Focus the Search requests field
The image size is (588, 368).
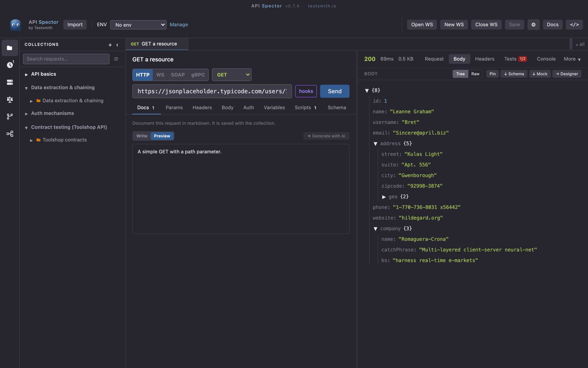point(66,59)
